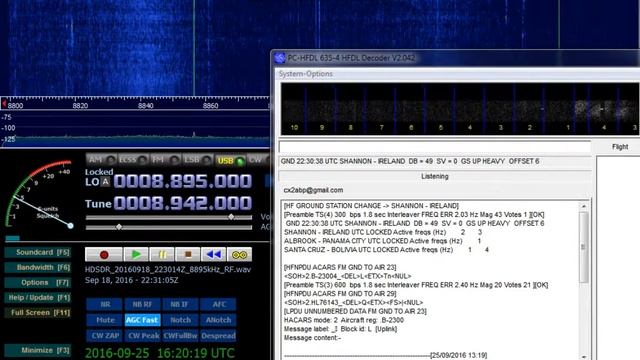This screenshot has height=360, width=640.
Task: Open System-Options menu in PC-HFDL
Action: point(306,74)
